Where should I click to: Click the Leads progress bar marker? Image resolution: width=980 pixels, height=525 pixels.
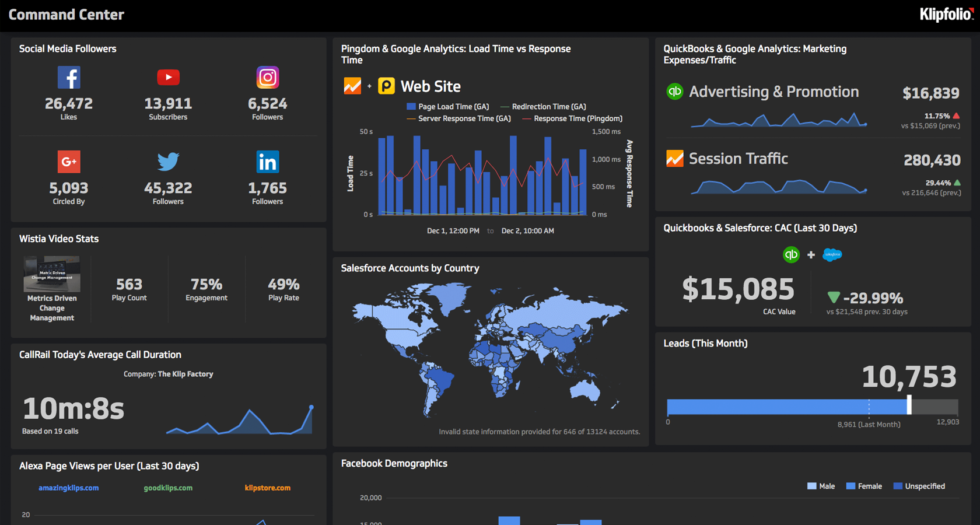[x=909, y=405]
